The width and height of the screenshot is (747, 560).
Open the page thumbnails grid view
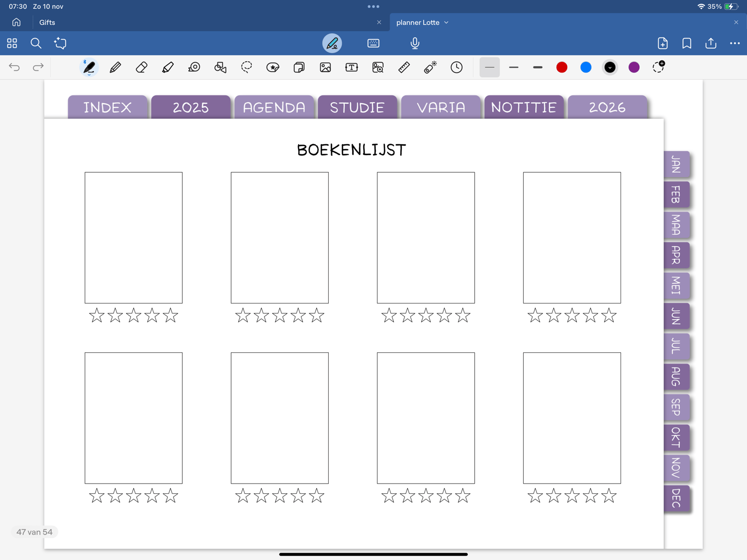point(12,43)
